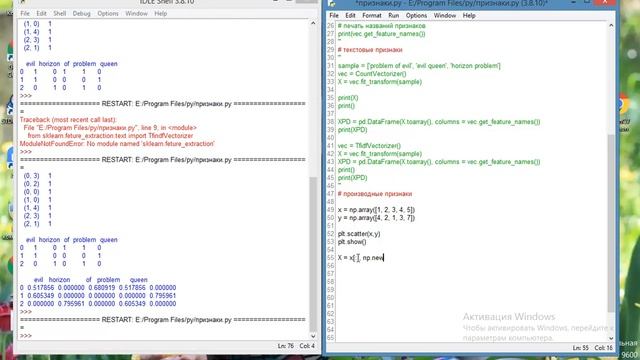Screen dimensions: 640x360
Task: Click comment '# текстовые признаки' on line 29
Action: [x=370, y=50]
